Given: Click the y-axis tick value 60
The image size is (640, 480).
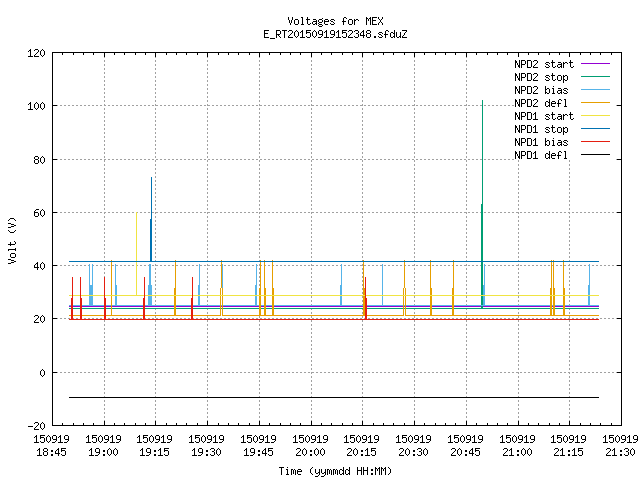Looking at the screenshot, I should tap(40, 213).
